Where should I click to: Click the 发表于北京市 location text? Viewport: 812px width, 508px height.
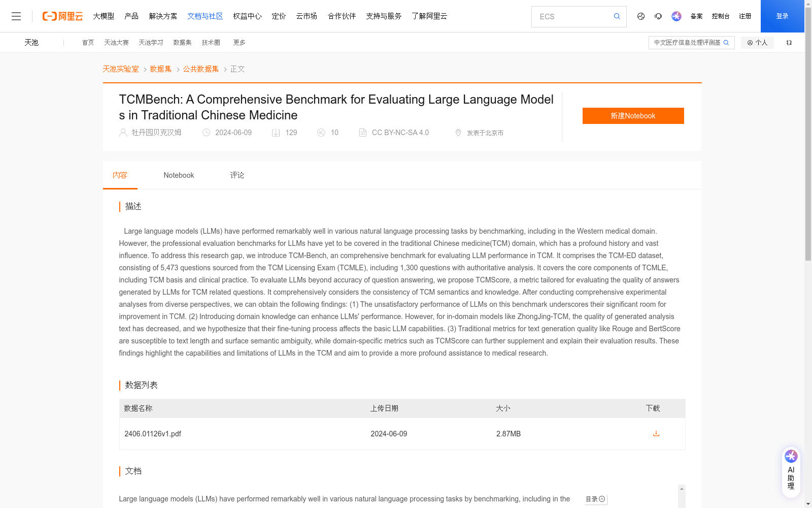[485, 133]
